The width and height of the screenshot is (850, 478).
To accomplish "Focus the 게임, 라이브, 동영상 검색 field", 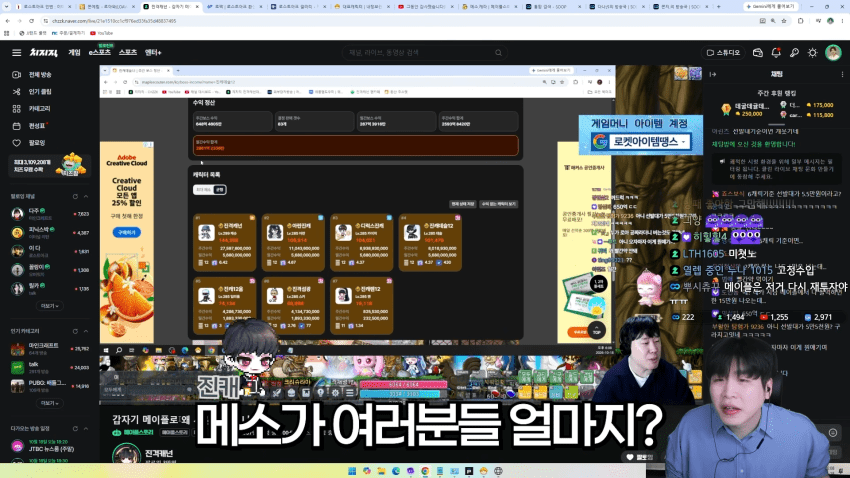I will (426, 53).
